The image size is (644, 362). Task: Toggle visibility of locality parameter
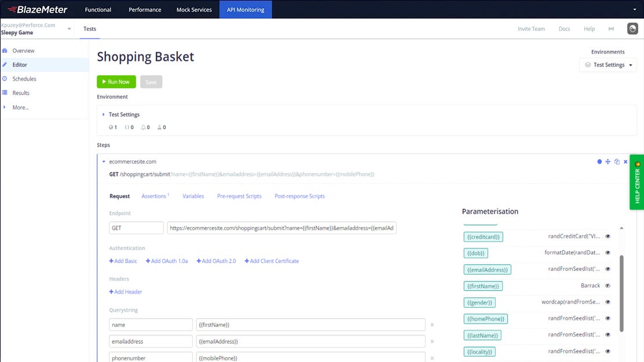(608, 352)
